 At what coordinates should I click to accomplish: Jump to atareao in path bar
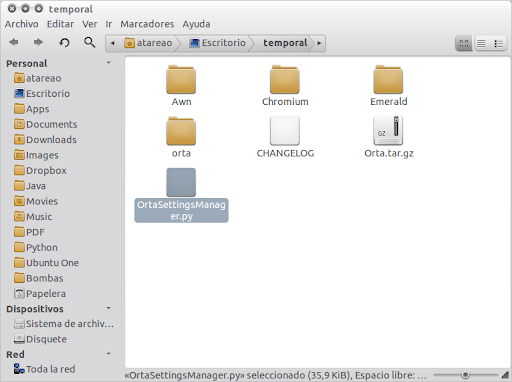[148, 43]
